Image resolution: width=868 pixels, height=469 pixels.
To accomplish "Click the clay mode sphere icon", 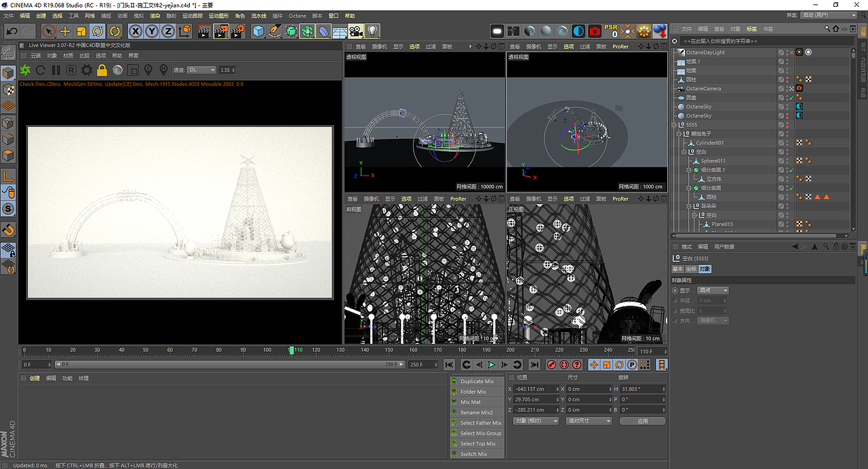I will click(x=117, y=70).
